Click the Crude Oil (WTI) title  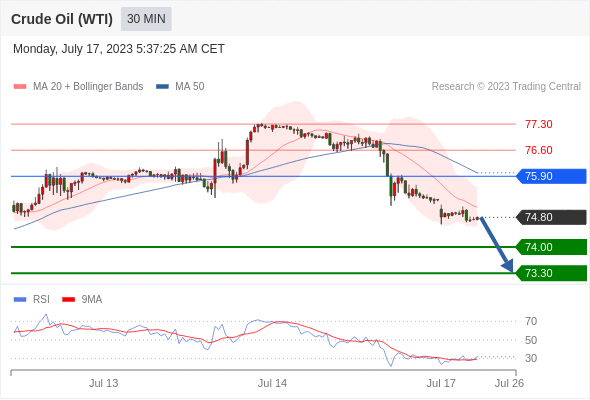point(62,19)
